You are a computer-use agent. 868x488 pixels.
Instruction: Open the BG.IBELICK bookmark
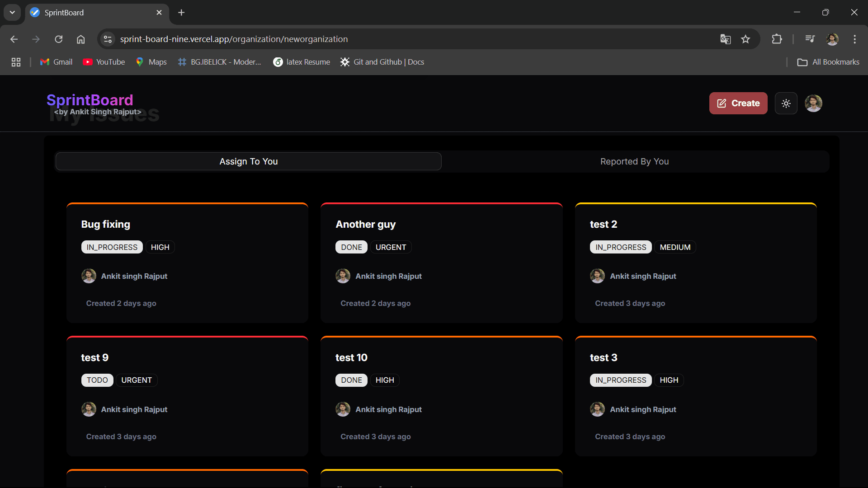pos(220,62)
